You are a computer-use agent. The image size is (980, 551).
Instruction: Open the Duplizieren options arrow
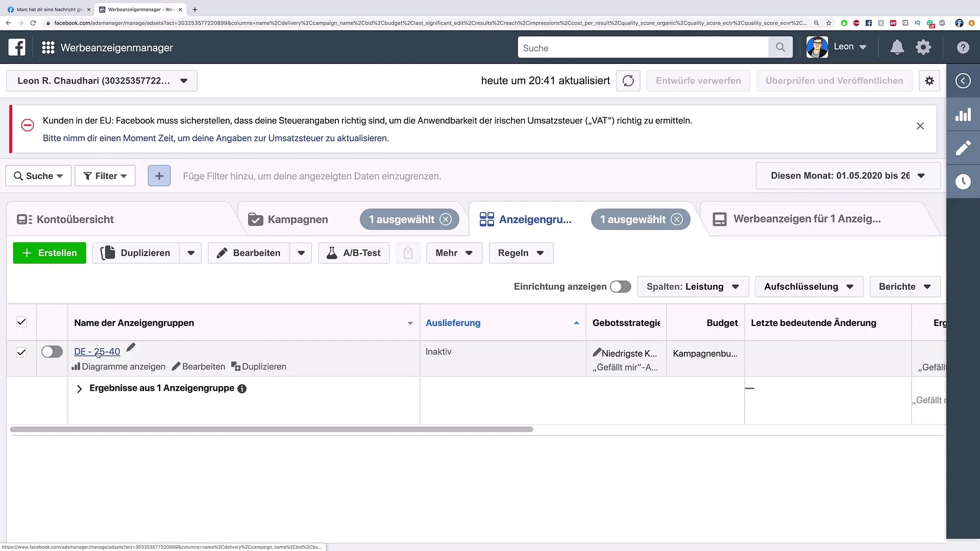tap(191, 253)
